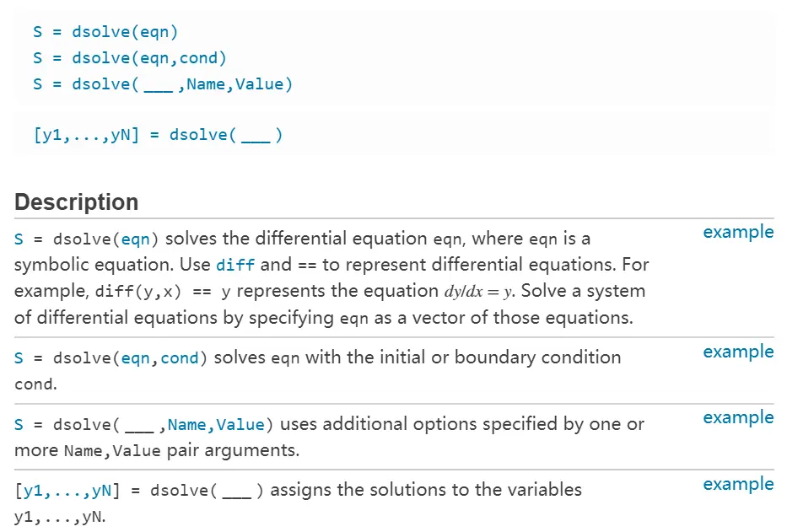Click 'cond' argument link in second description
The height and width of the screenshot is (532, 787).
[x=179, y=358]
